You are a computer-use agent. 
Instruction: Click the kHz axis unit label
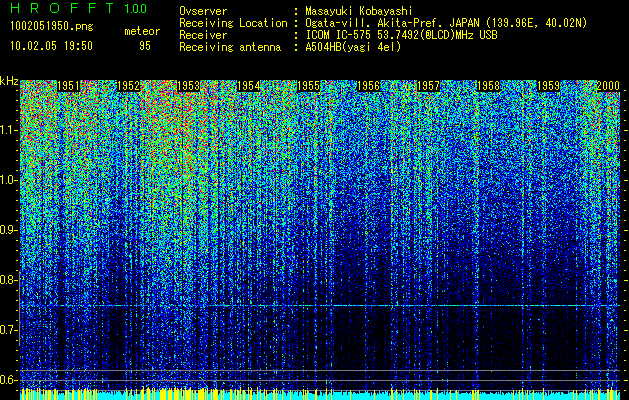pos(9,81)
